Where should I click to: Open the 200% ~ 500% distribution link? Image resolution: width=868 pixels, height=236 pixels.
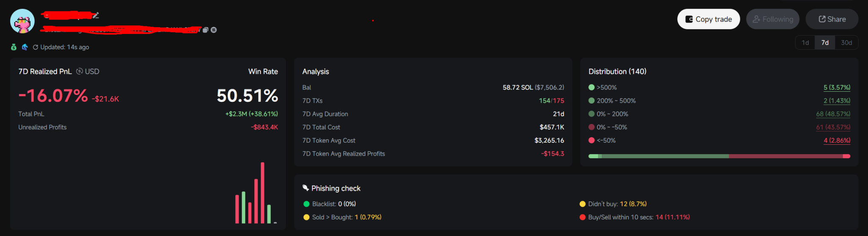click(x=837, y=101)
